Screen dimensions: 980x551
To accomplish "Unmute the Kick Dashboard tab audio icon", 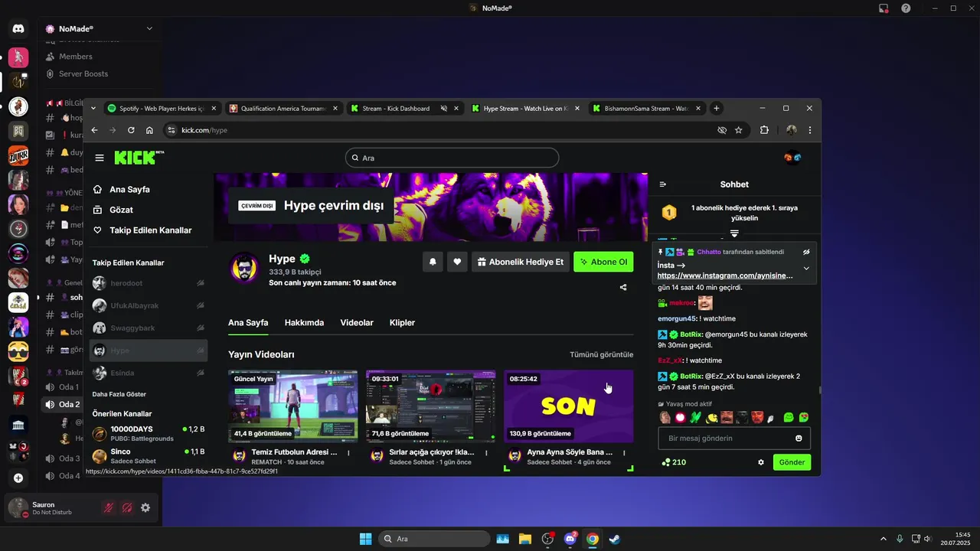I will (x=443, y=109).
